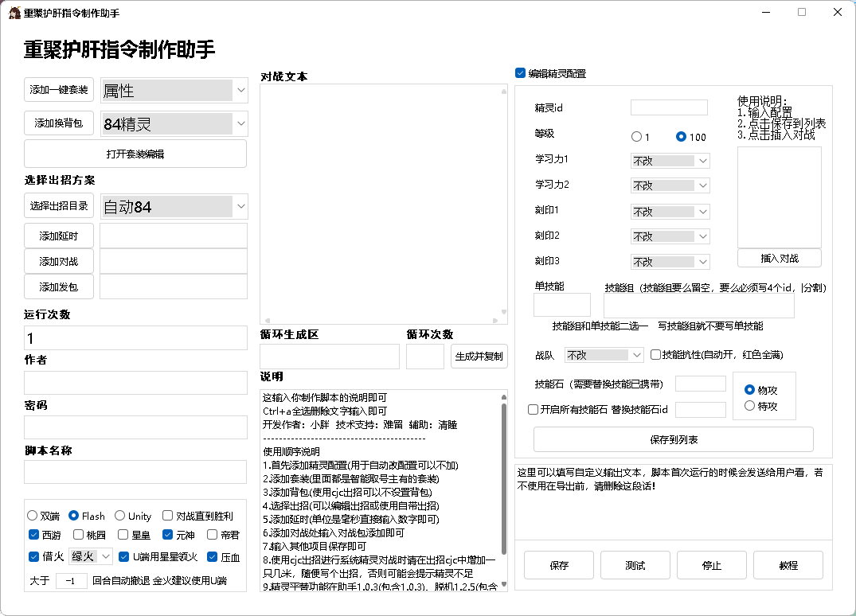The image size is (856, 616).
Task: Click the 作者 input field
Action: pyautogui.click(x=136, y=383)
